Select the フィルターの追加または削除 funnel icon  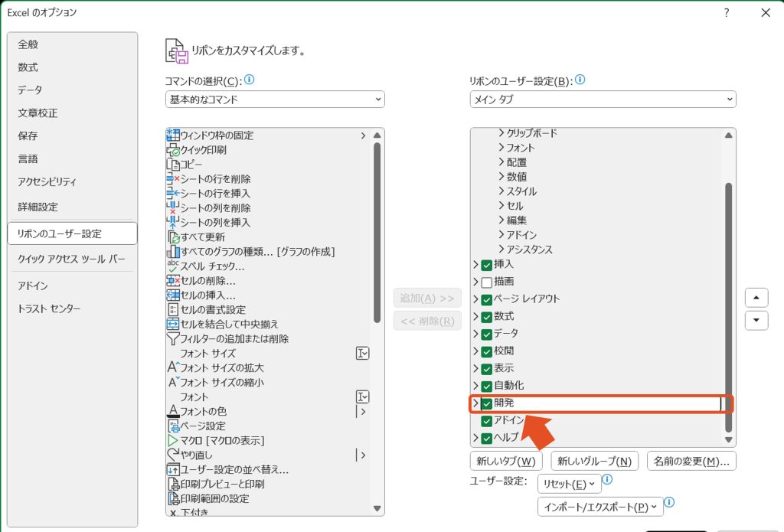[173, 338]
